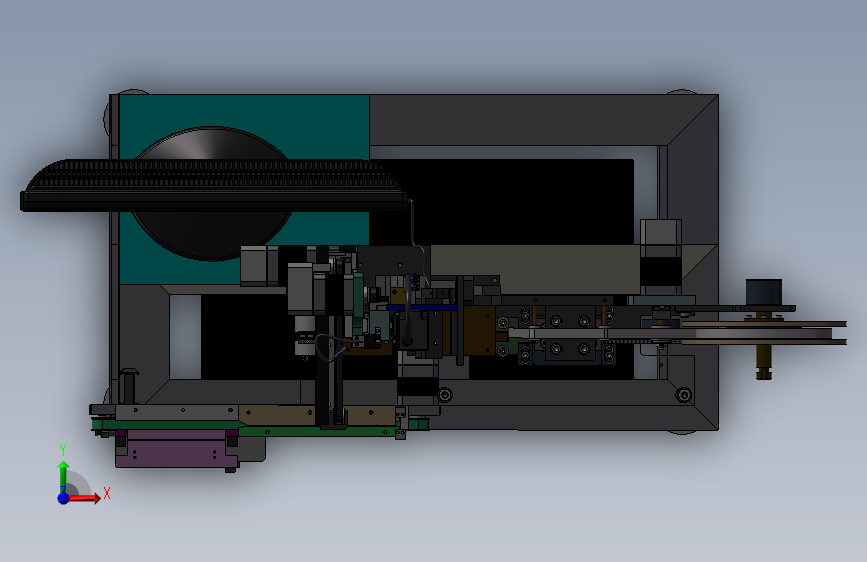This screenshot has width=867, height=562.
Task: Click the red X axis arrow of the triad
Action: pyautogui.click(x=85, y=498)
